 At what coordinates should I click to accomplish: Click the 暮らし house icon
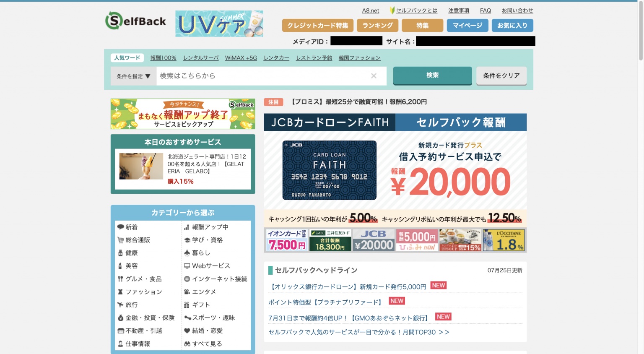pyautogui.click(x=187, y=253)
